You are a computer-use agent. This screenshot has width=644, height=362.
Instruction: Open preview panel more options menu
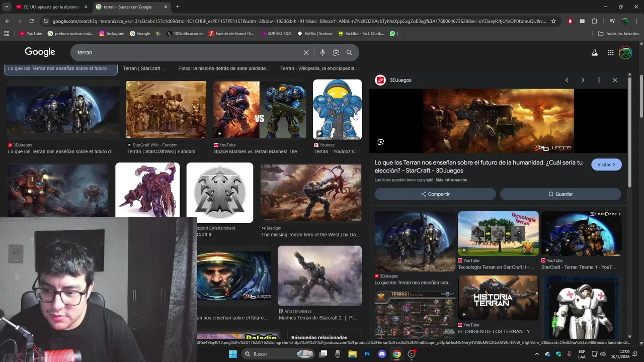click(599, 80)
